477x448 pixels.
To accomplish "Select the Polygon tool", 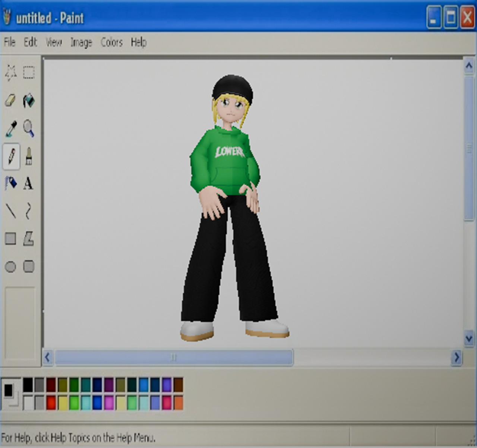I will 29,239.
